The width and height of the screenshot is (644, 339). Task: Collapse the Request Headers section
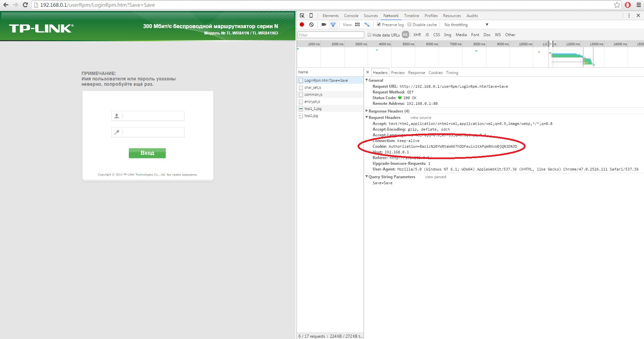(x=367, y=118)
